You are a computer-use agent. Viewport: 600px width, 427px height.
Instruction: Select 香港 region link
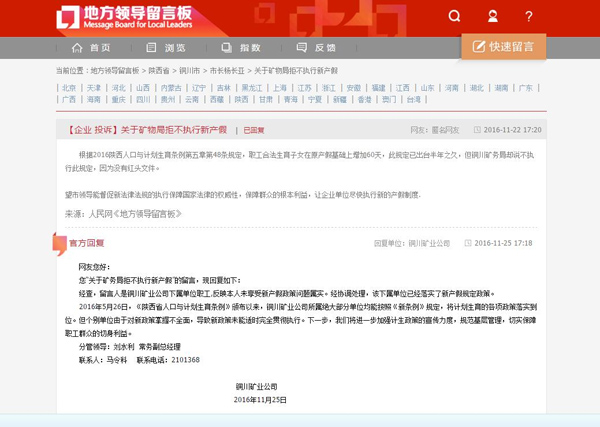(364, 99)
